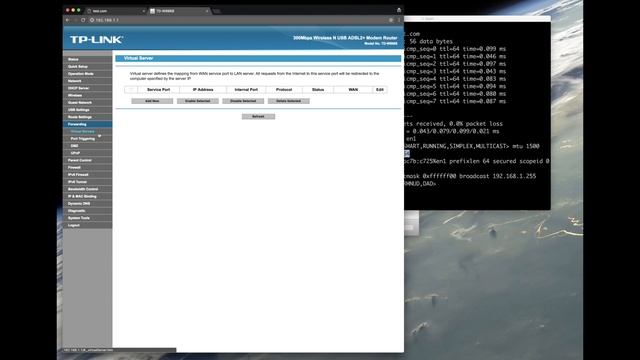Click the Add New button
Image resolution: width=640 pixels, height=360 pixels.
coord(152,101)
